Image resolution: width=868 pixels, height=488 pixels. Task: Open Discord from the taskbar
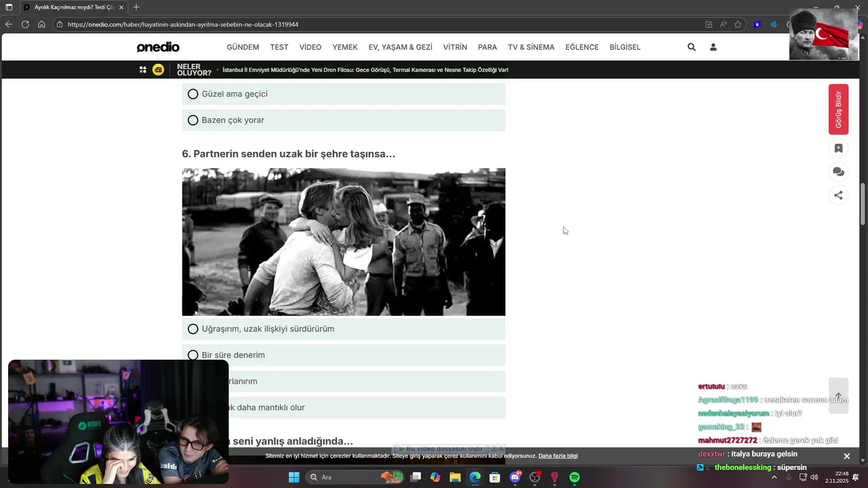[515, 477]
